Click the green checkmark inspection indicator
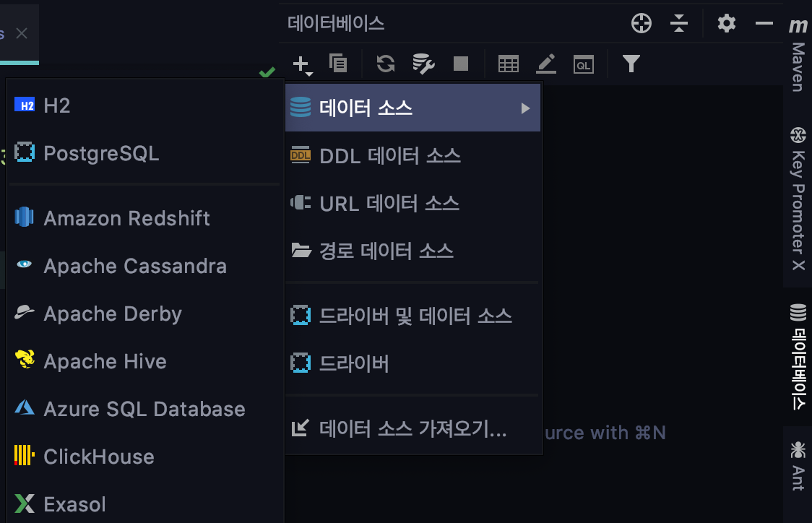 [x=267, y=72]
